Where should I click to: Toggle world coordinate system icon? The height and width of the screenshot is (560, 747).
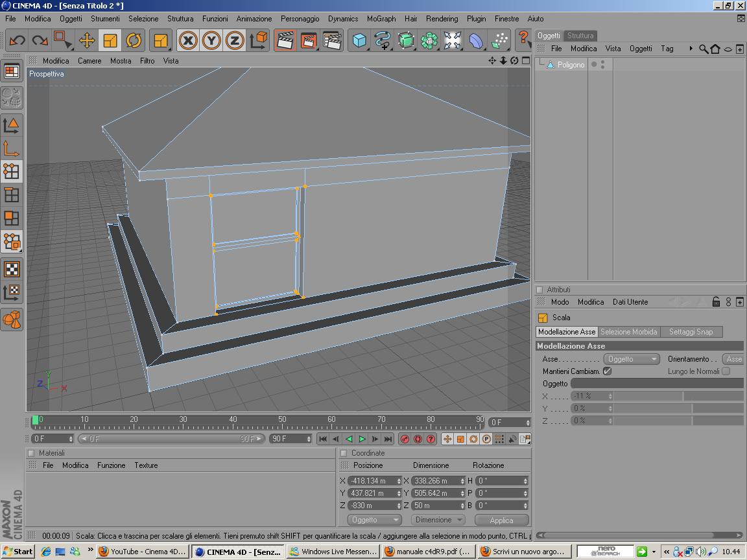coord(259,40)
